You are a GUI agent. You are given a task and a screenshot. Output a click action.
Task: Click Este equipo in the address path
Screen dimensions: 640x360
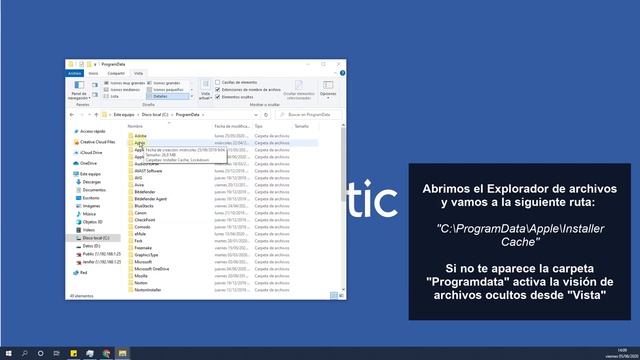tap(124, 115)
